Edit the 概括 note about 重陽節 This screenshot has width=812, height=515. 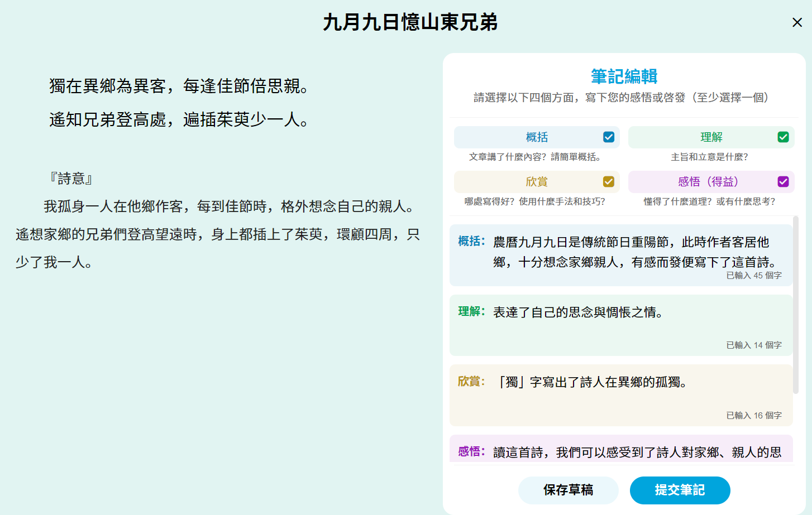point(631,252)
